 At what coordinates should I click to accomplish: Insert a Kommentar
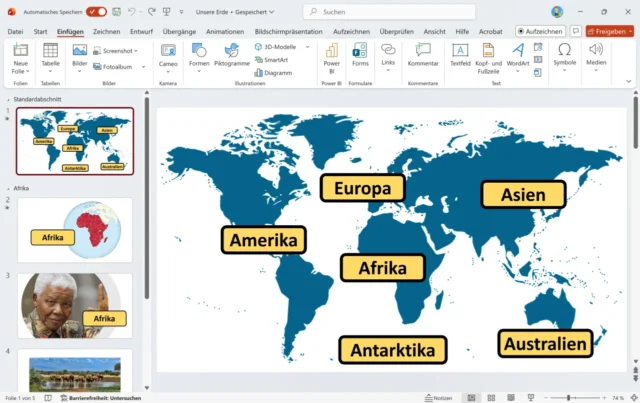(423, 55)
